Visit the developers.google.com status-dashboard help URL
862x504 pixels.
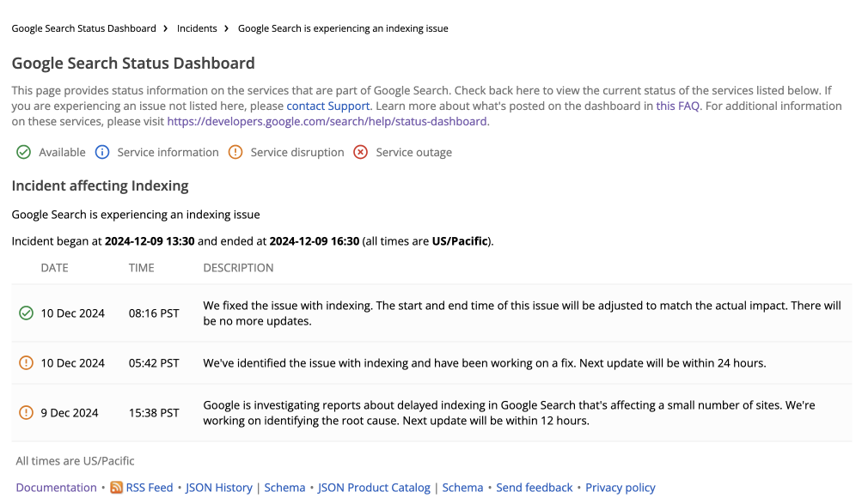click(x=327, y=122)
